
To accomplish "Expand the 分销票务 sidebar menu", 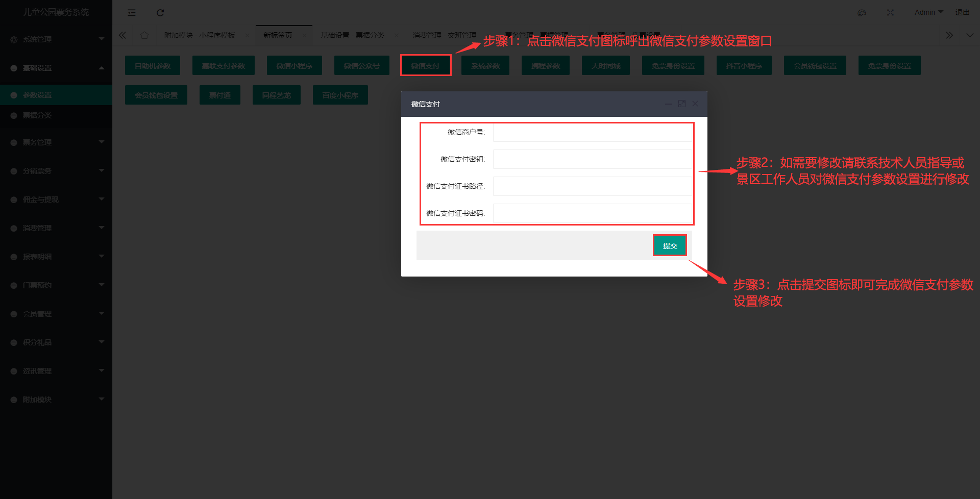I will click(56, 171).
